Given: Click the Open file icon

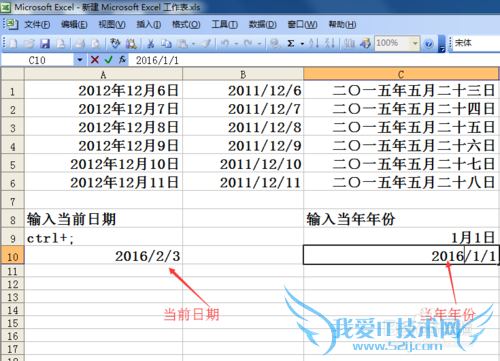Looking at the screenshot, I should point(29,43).
